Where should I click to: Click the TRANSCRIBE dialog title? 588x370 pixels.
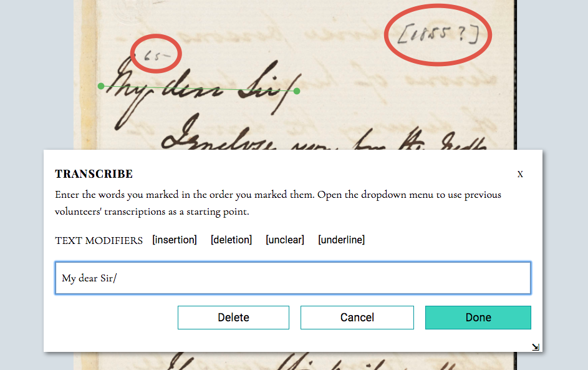(x=94, y=174)
